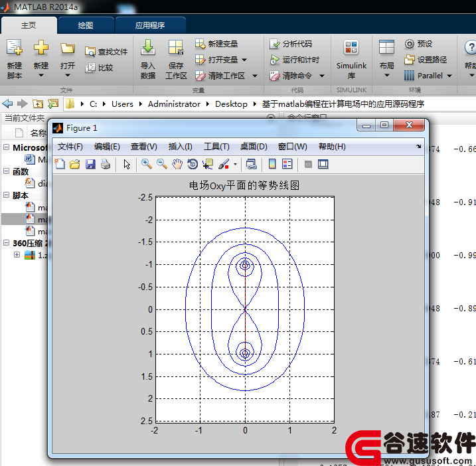Click the New Figure icon in the Figure toolbar

coord(60,164)
